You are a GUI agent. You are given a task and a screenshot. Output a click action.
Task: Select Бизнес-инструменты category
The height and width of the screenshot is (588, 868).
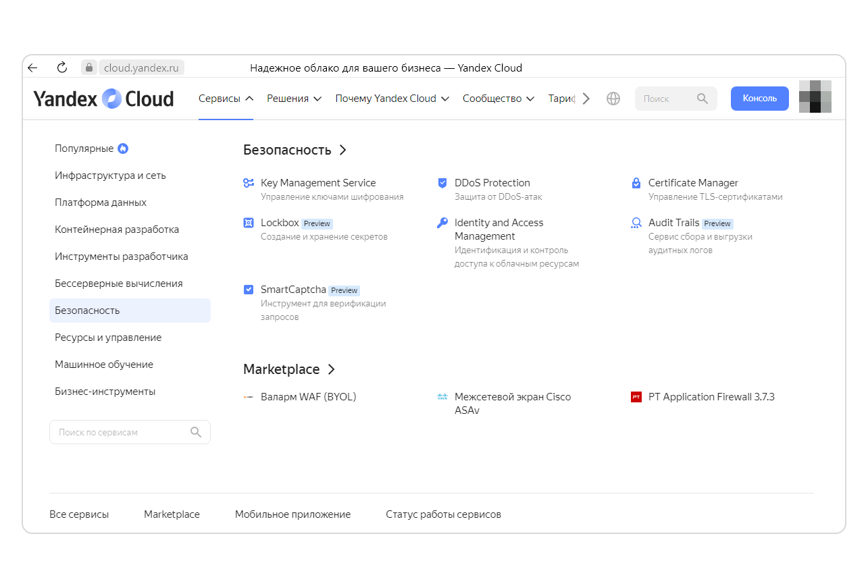click(x=130, y=392)
